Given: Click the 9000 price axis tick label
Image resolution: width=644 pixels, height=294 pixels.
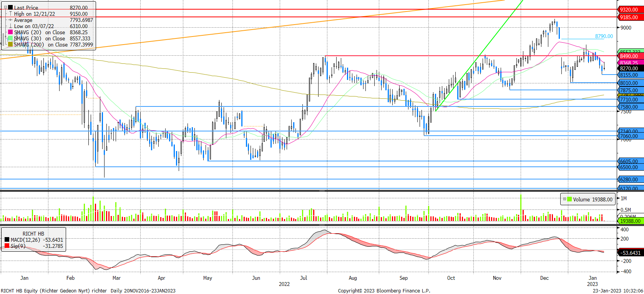Looking at the screenshot, I should [626, 28].
